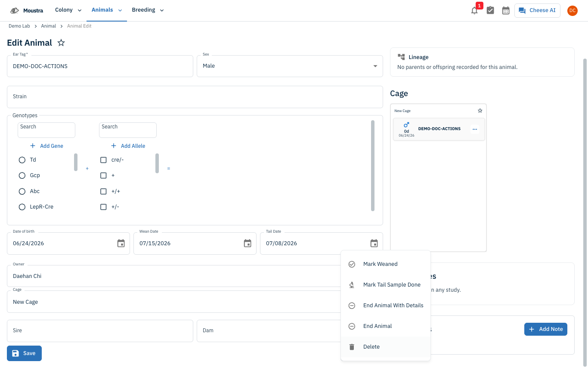Click the gene Search field
Image resolution: width=588 pixels, height=368 pixels.
pyautogui.click(x=46, y=130)
